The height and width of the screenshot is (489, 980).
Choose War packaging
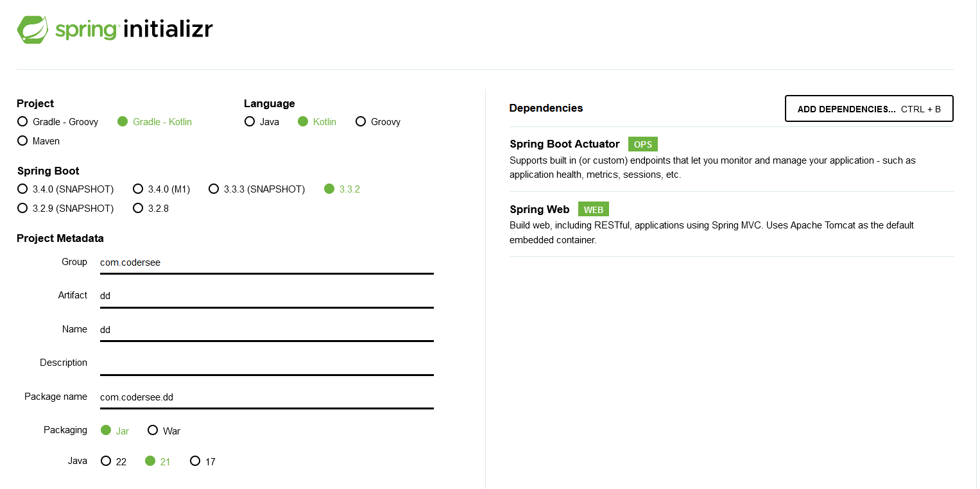(x=153, y=430)
